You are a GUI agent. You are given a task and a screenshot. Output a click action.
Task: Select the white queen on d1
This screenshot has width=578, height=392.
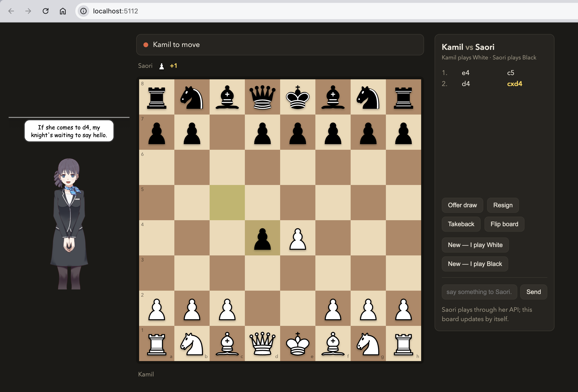coord(262,344)
